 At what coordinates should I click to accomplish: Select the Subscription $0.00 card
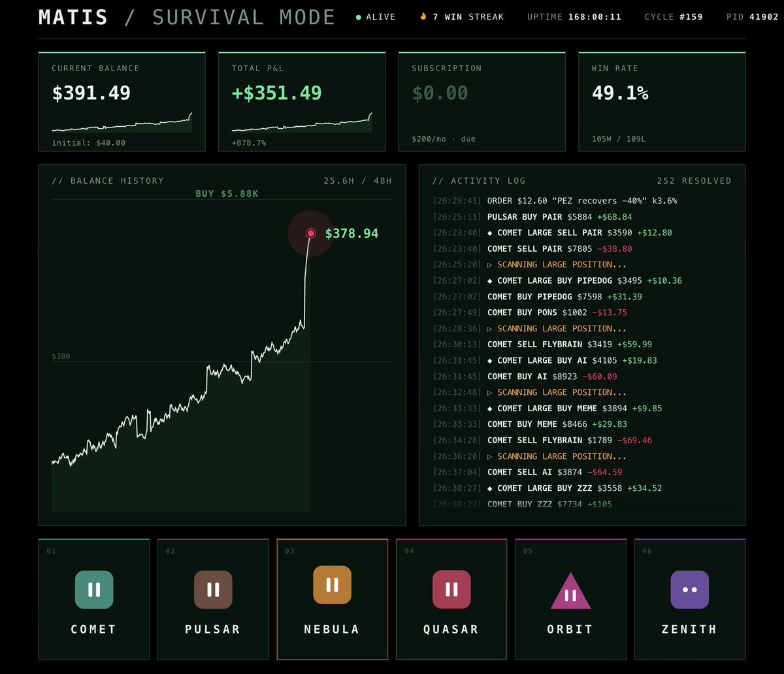coord(482,101)
